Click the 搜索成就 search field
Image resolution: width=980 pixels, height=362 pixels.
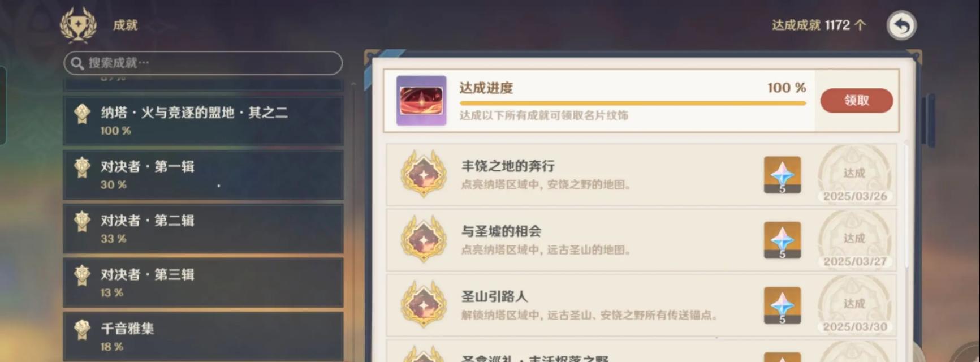[x=203, y=63]
